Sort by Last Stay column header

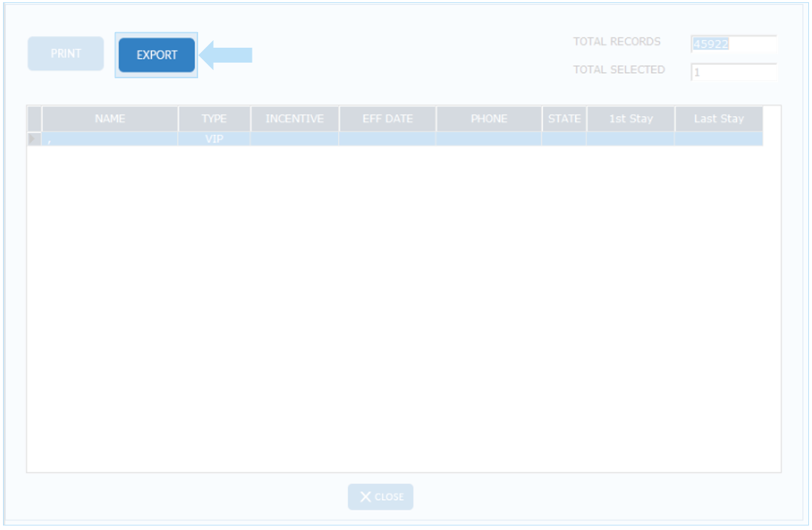[x=718, y=119]
